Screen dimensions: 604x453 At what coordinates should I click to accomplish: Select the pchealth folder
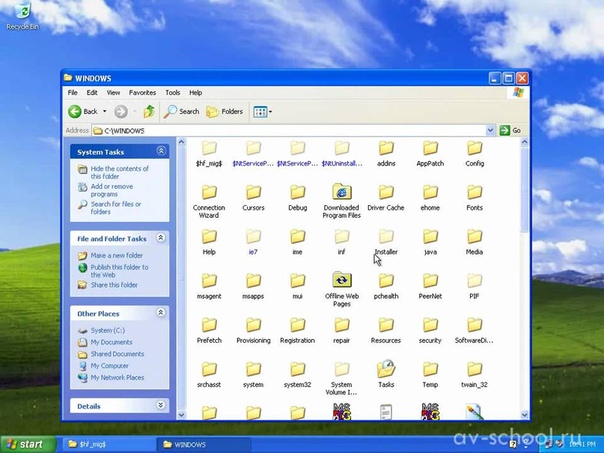point(386,287)
